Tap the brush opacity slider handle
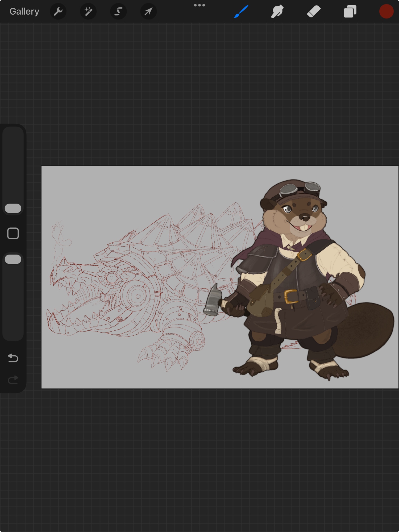Screen dimensions: 399x532 pos(13,259)
